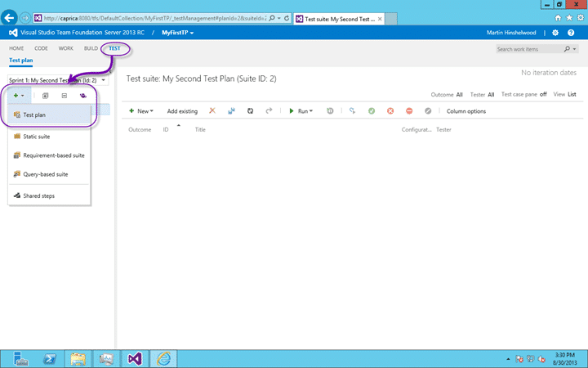Click the Search work items field

pos(528,49)
